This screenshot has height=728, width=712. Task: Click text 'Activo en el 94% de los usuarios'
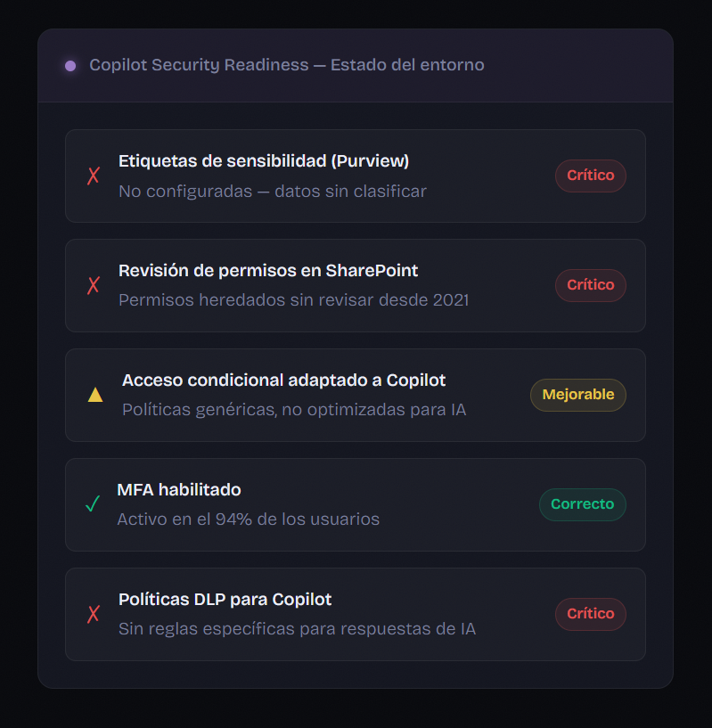pos(249,519)
